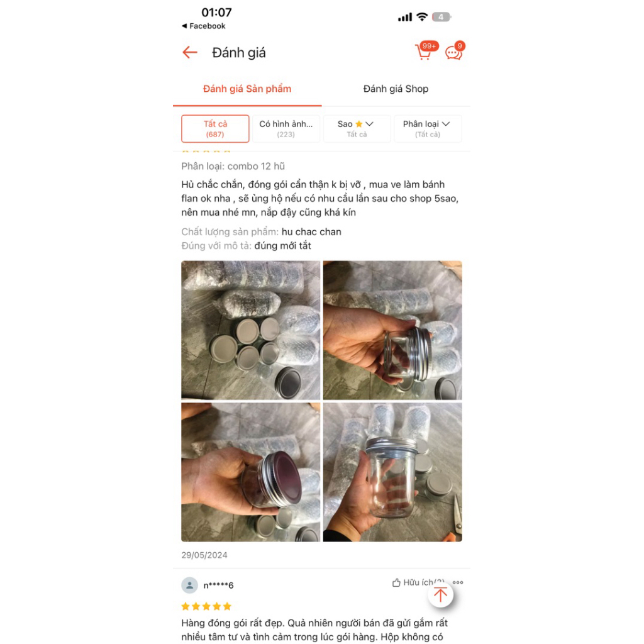Select the Tất cả (687) filter
This screenshot has width=644, height=644.
point(215,128)
